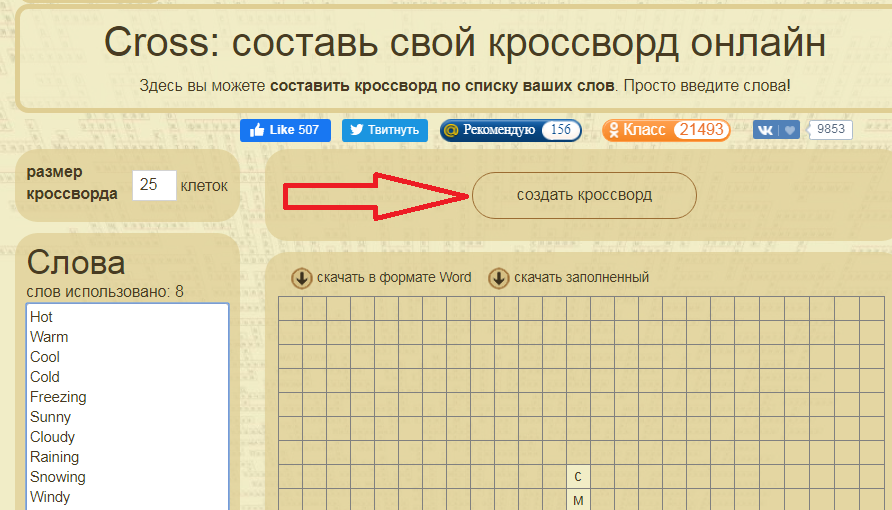Click the Рекомендую 156 share button
The height and width of the screenshot is (510, 892).
pos(510,130)
